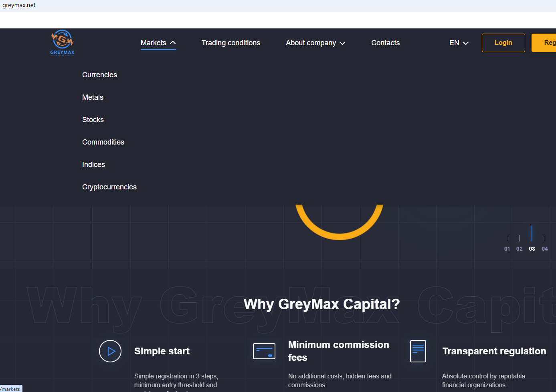Open Trading conditions page
The image size is (556, 392).
pyautogui.click(x=230, y=43)
